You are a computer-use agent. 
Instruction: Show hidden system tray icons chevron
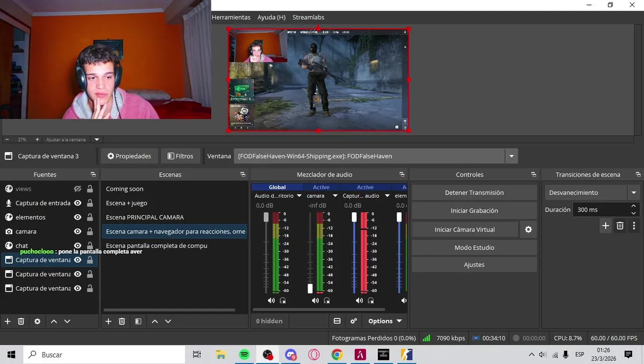click(x=531, y=355)
